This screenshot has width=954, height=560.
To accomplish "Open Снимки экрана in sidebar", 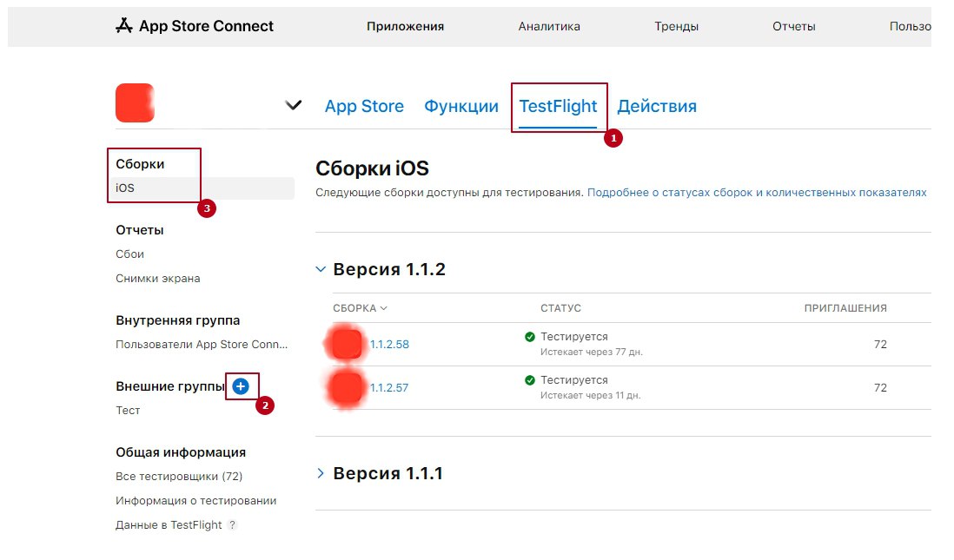I will click(157, 279).
